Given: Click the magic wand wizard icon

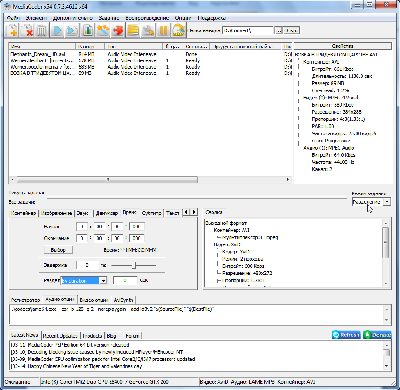Looking at the screenshot, I should point(103,31).
